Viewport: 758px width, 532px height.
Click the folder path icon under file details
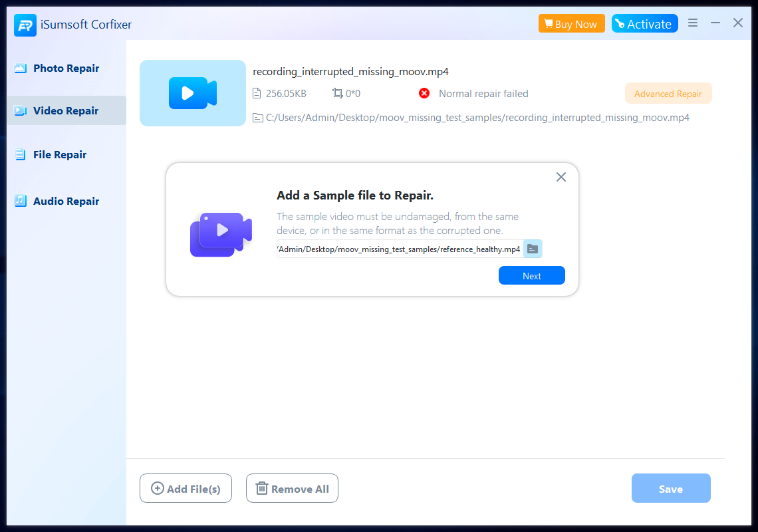(x=258, y=118)
